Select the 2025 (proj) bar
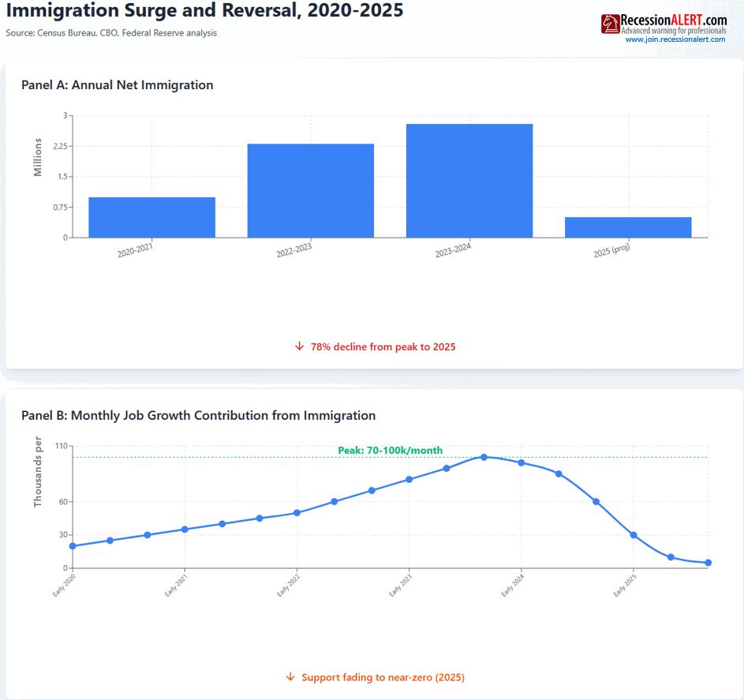744x700 pixels. click(628, 227)
